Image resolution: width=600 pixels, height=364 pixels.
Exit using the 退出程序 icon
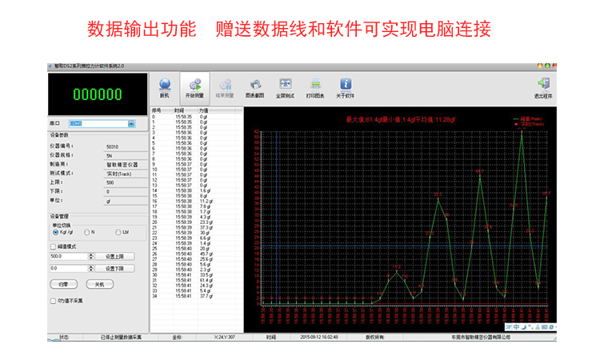pyautogui.click(x=544, y=85)
